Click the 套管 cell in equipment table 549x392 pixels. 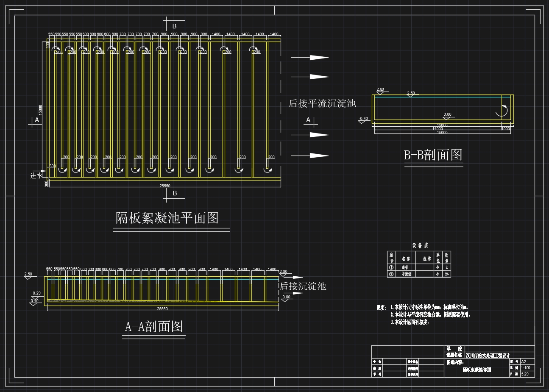coord(406,267)
